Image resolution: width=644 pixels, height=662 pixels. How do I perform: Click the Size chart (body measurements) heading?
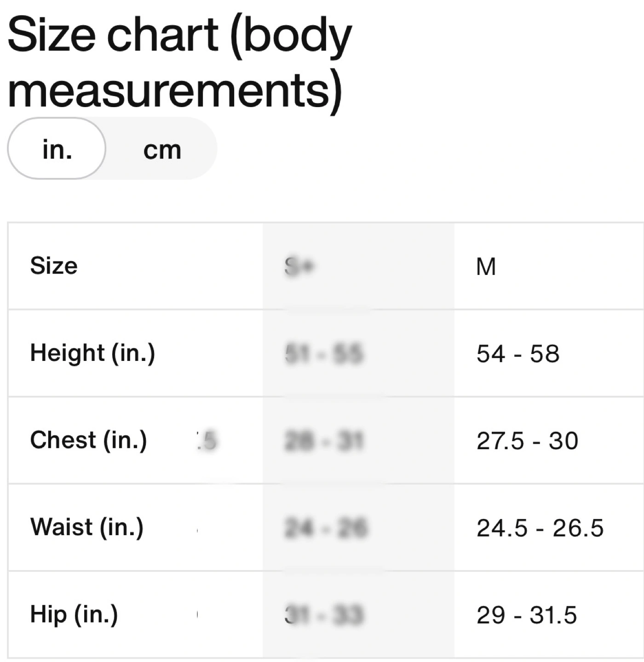(x=179, y=61)
